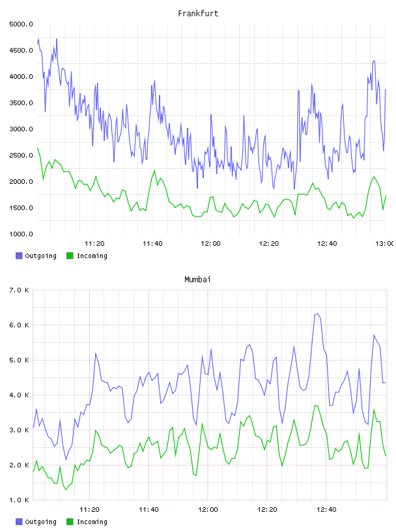396x532 pixels.
Task: Click the 2.0 K y-axis label in Mumbai chart
Action: [x=19, y=465]
